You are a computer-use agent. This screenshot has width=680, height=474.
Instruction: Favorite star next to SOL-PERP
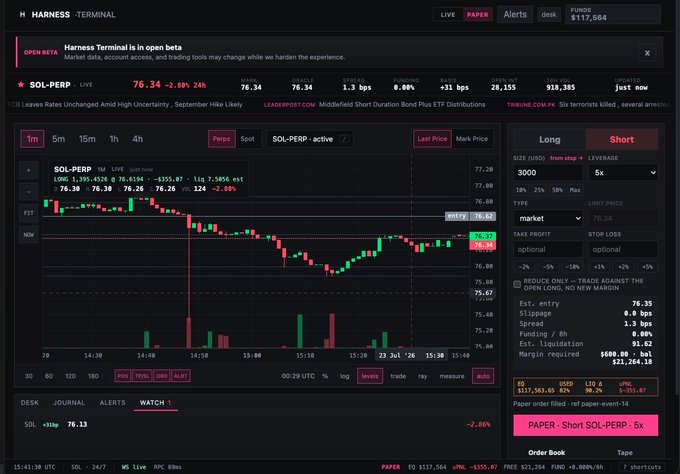click(x=20, y=84)
